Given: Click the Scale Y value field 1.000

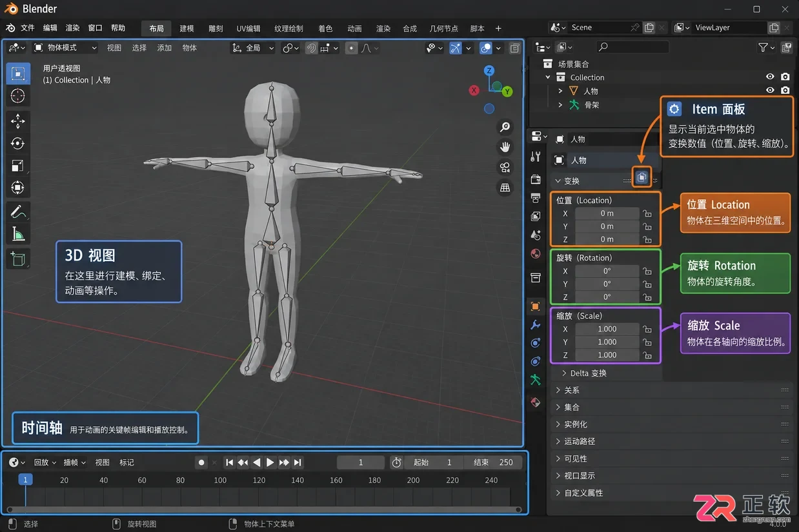Looking at the screenshot, I should click(x=607, y=342).
